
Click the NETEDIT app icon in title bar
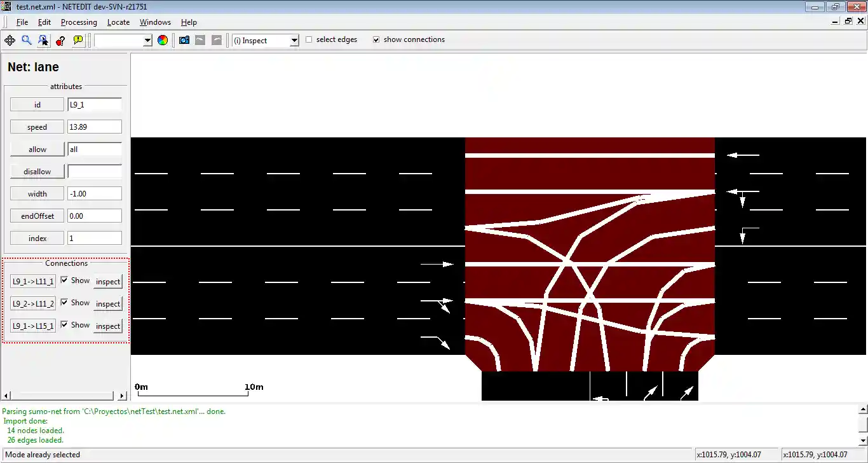tap(6, 7)
